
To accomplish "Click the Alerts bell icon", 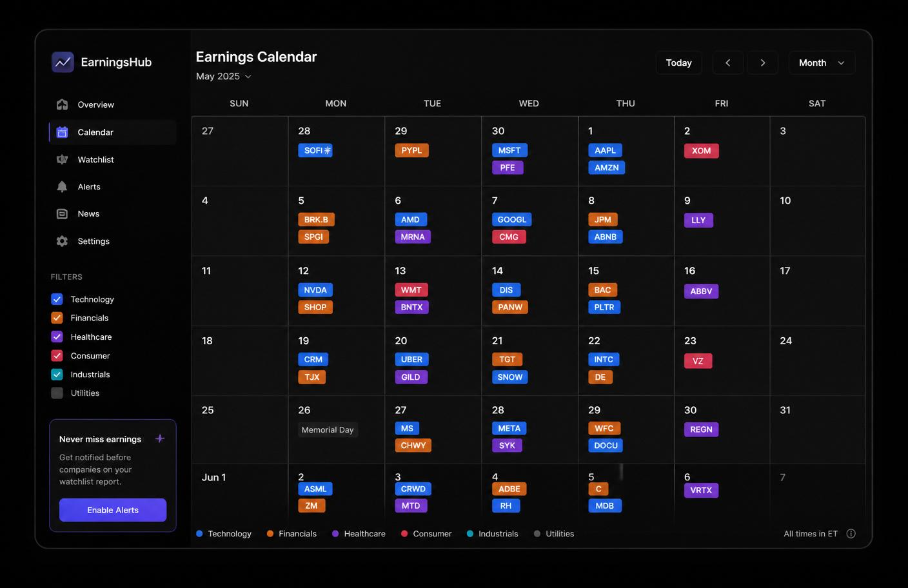I will (62, 186).
